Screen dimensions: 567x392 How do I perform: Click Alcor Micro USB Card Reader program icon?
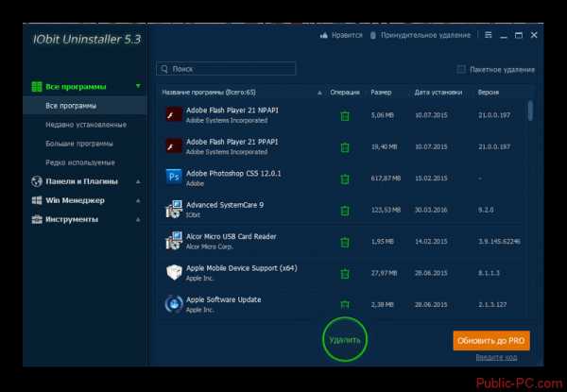[x=174, y=241]
